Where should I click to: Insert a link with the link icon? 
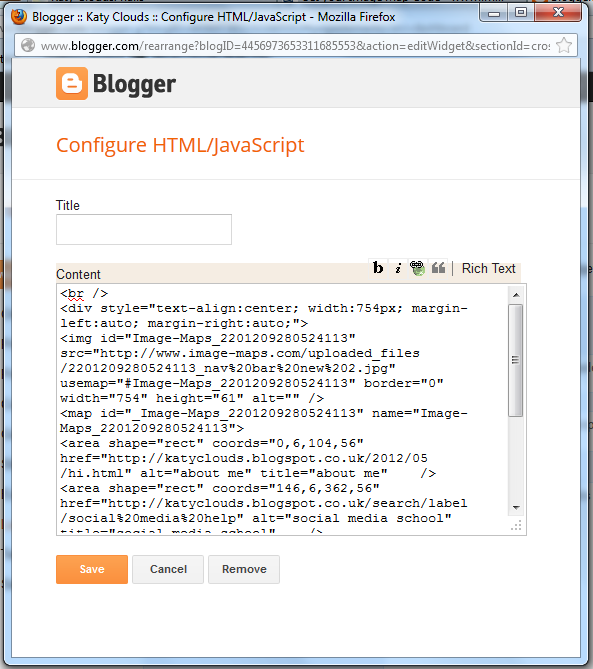pos(418,268)
